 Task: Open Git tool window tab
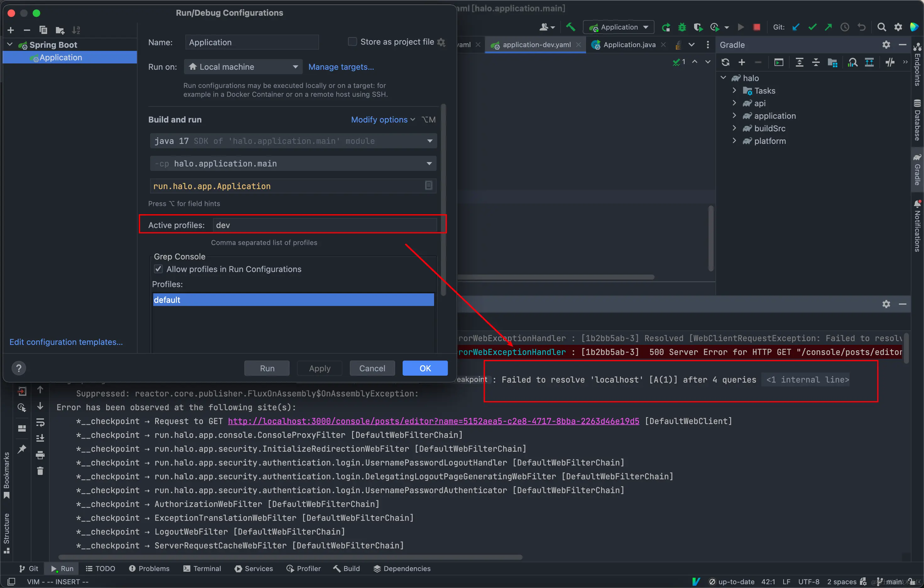[29, 569]
